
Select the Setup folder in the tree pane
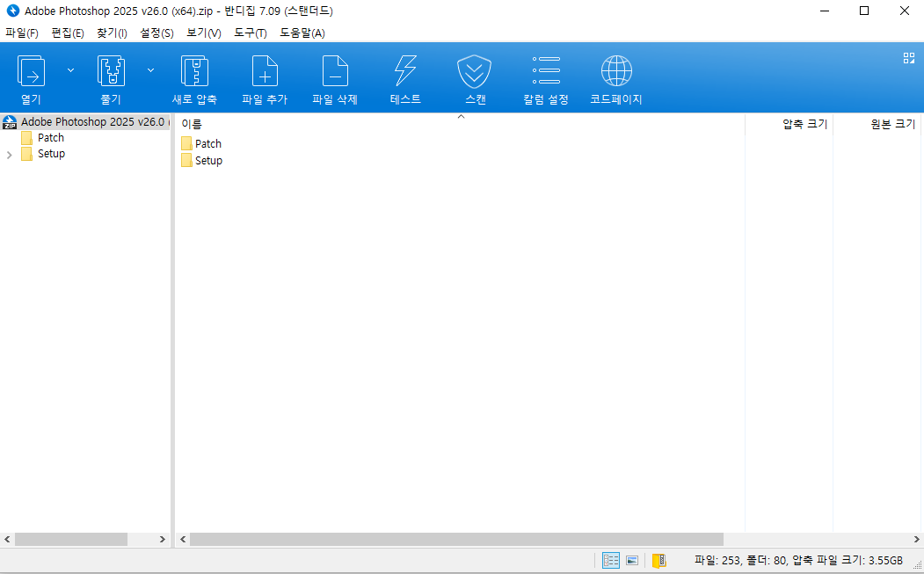[51, 154]
